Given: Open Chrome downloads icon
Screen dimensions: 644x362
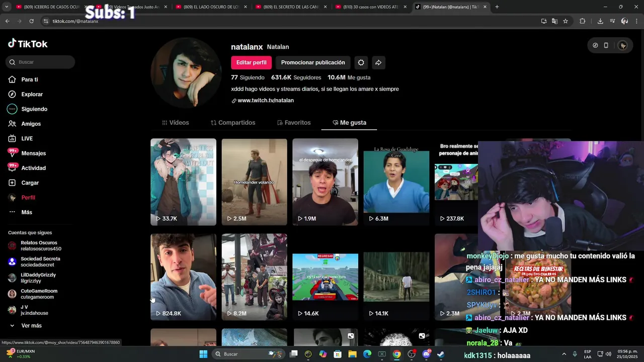Looking at the screenshot, I should coord(600,21).
